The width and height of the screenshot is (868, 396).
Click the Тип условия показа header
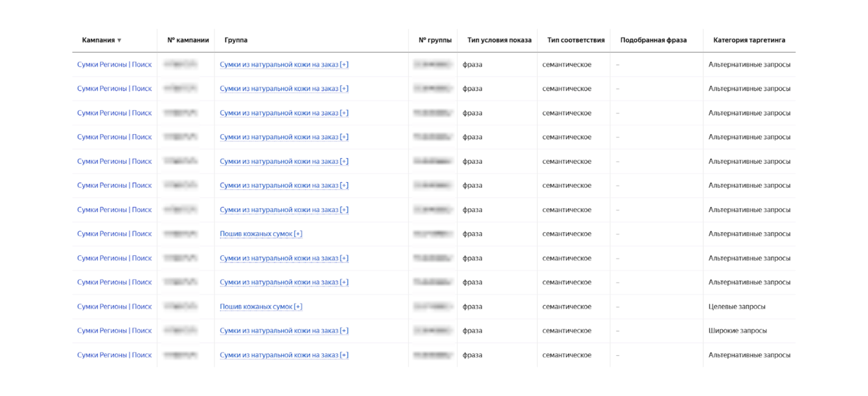point(499,40)
